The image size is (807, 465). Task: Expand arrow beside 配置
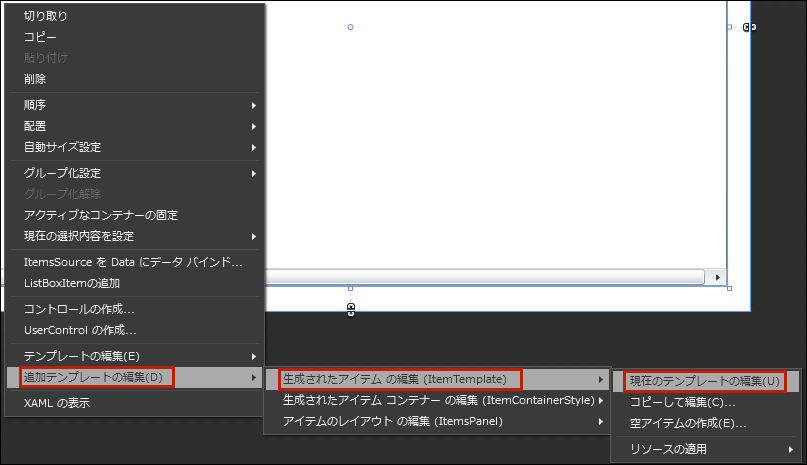click(x=254, y=127)
